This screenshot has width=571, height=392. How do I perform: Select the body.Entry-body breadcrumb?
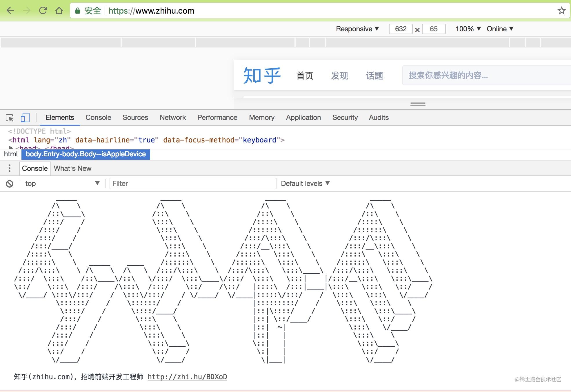click(x=86, y=154)
